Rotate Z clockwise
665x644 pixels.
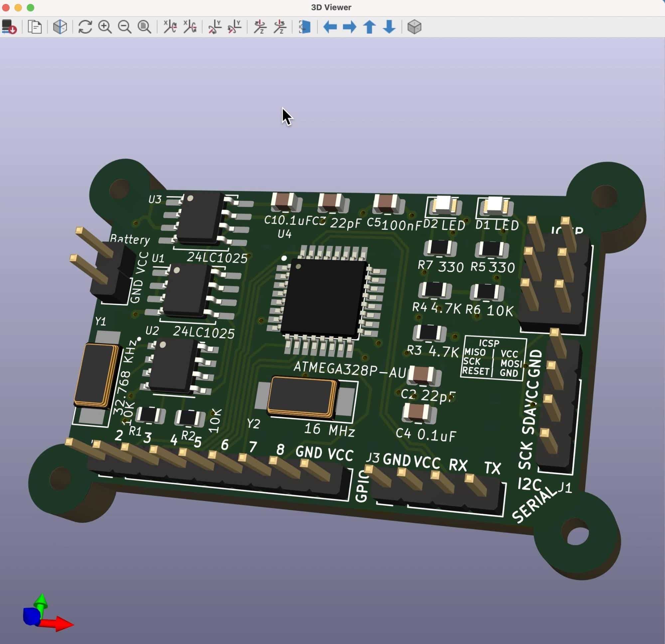(x=260, y=27)
